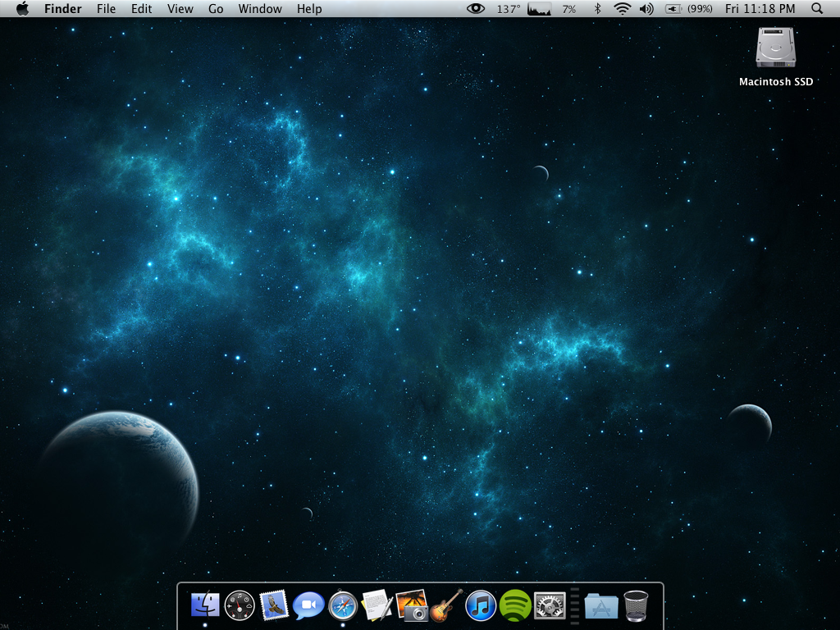
Task: Launch iChat from the Dock
Action: (308, 605)
